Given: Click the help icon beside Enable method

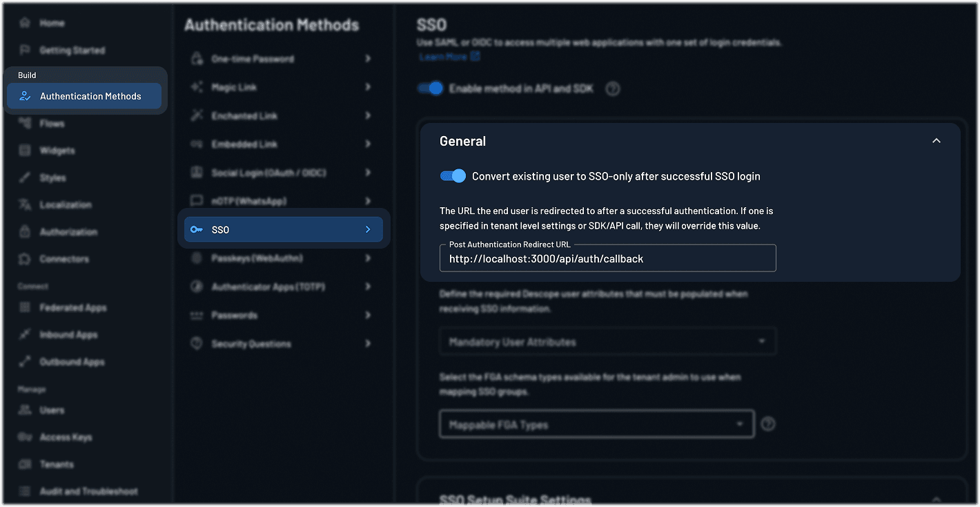Looking at the screenshot, I should point(612,89).
